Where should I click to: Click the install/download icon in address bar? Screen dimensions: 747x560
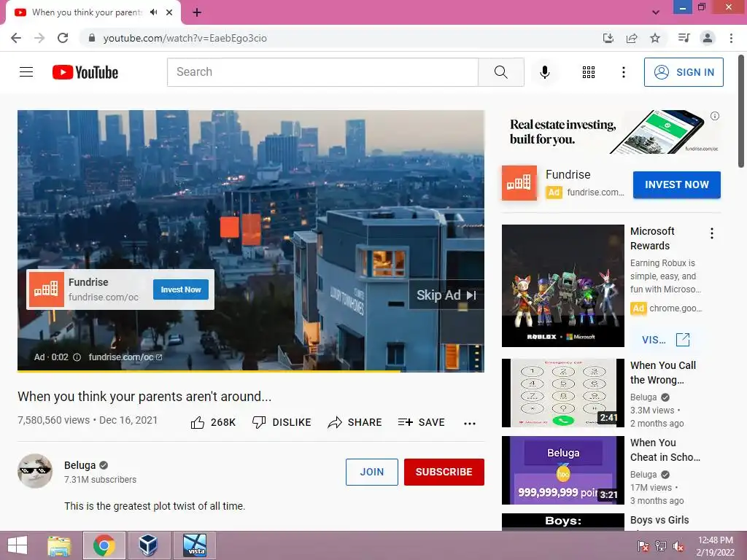(x=608, y=38)
